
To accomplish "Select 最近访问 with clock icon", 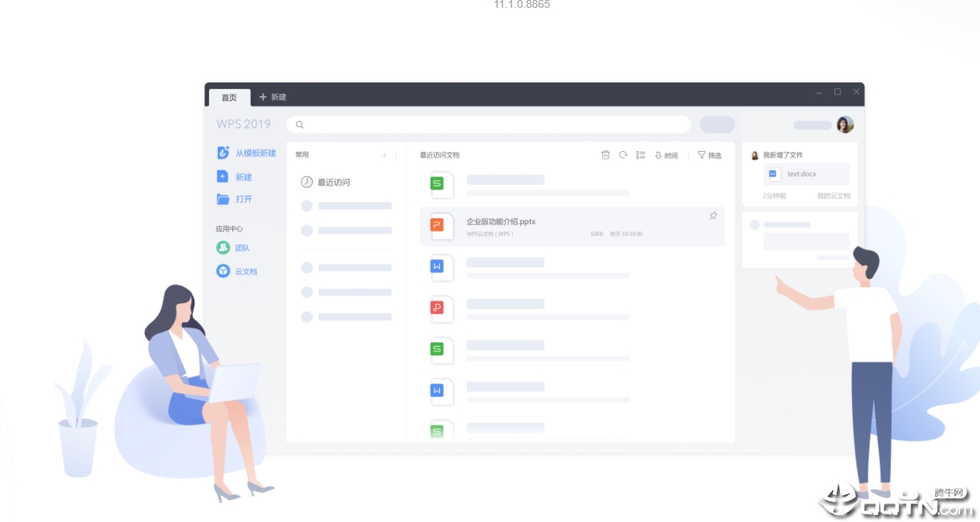I will coord(325,182).
